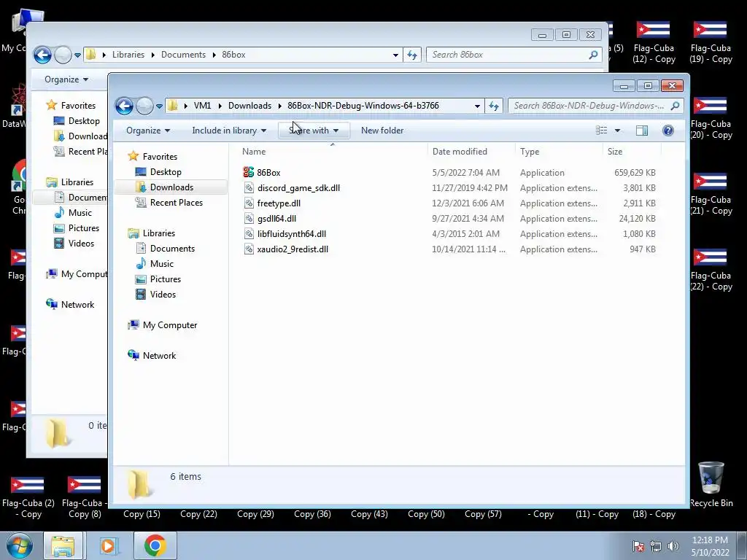
Task: Open previous locations address dropdown
Action: click(x=477, y=106)
